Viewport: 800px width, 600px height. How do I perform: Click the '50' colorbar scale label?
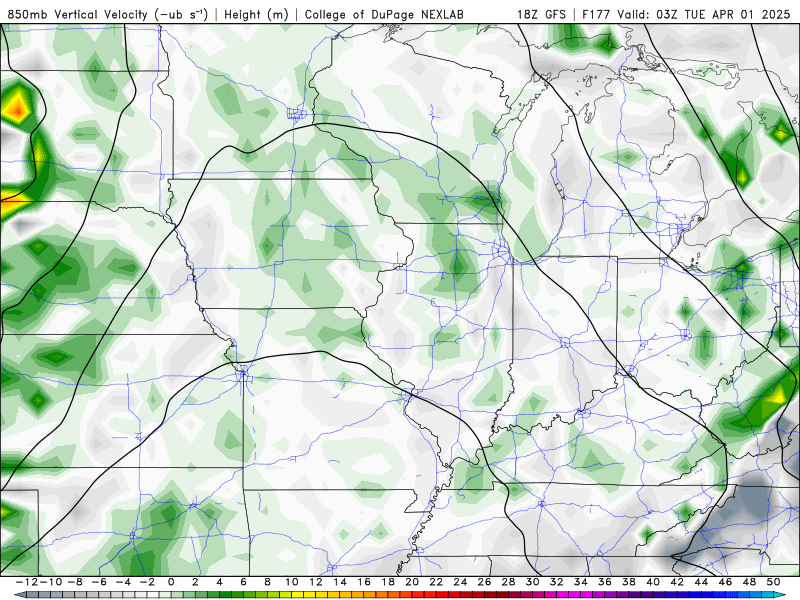(773, 582)
